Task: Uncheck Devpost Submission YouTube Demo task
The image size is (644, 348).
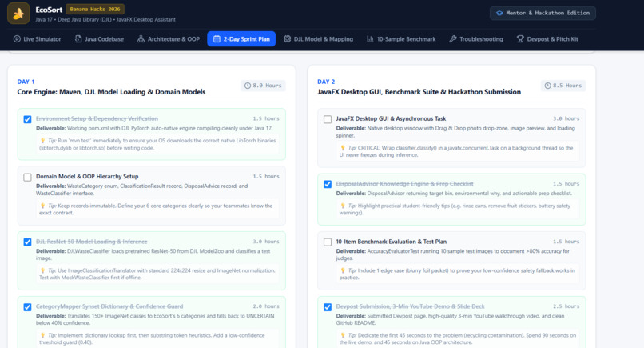Action: [328, 307]
